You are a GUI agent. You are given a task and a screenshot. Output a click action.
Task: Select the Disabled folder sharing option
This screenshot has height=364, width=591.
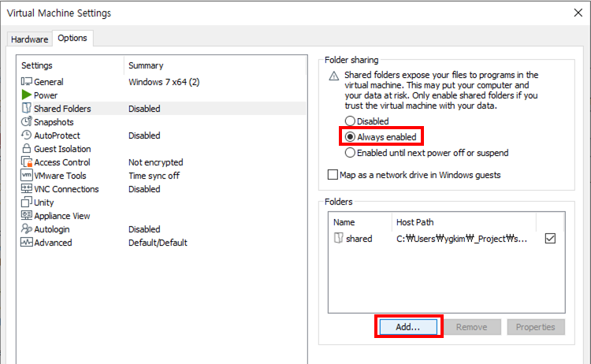(350, 121)
